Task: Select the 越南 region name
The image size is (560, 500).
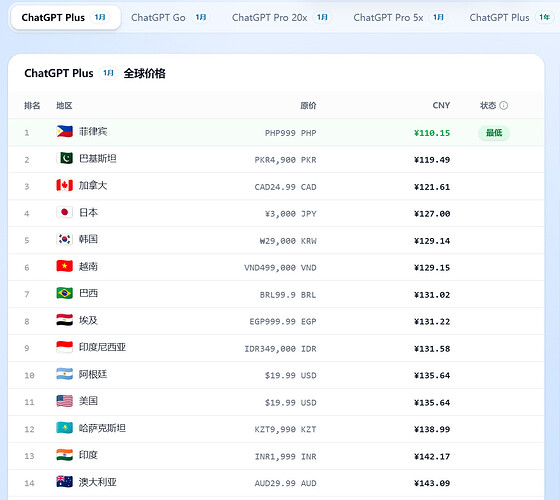Action: click(88, 266)
